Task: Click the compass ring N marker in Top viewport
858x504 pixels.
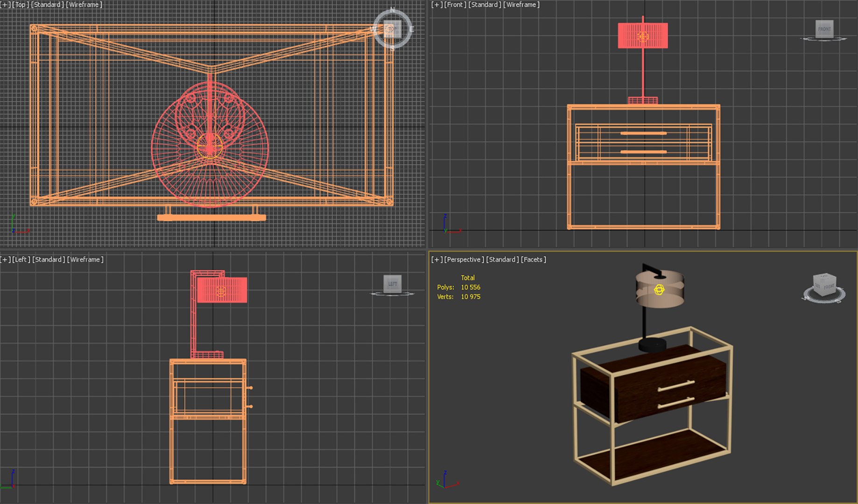Action: click(392, 10)
